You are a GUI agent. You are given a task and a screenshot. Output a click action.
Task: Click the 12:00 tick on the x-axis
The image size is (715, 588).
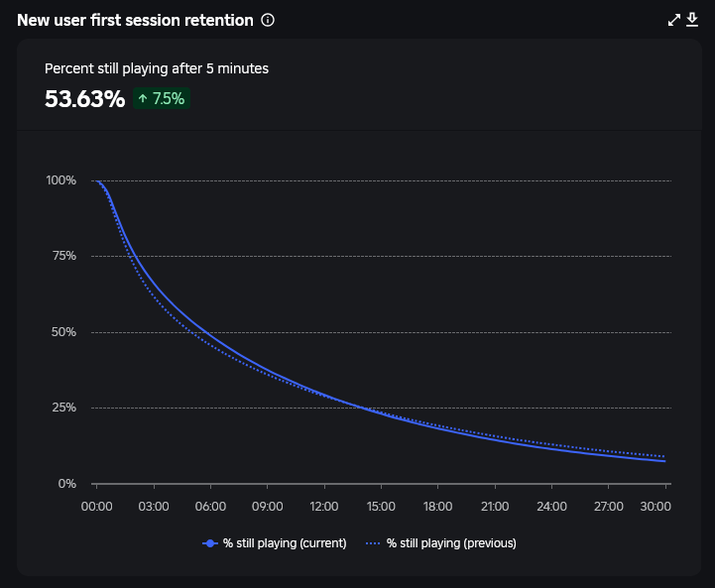324,506
